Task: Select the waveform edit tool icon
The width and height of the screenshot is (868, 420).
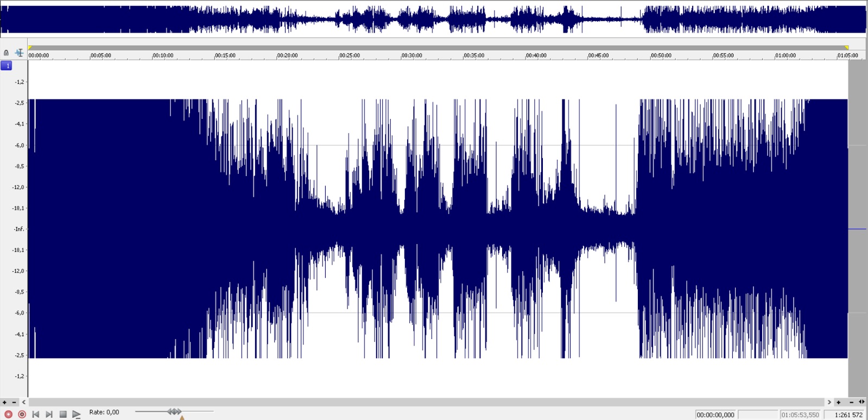Action: click(x=19, y=53)
